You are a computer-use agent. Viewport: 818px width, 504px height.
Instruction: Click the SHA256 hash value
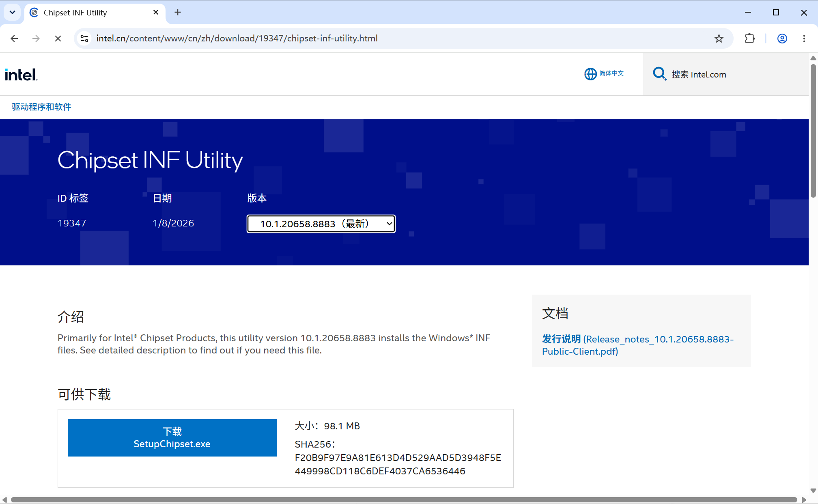pos(398,464)
